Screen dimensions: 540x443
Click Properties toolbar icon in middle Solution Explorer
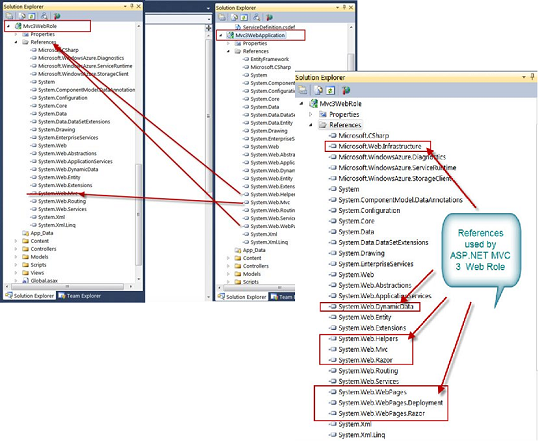[x=222, y=17]
